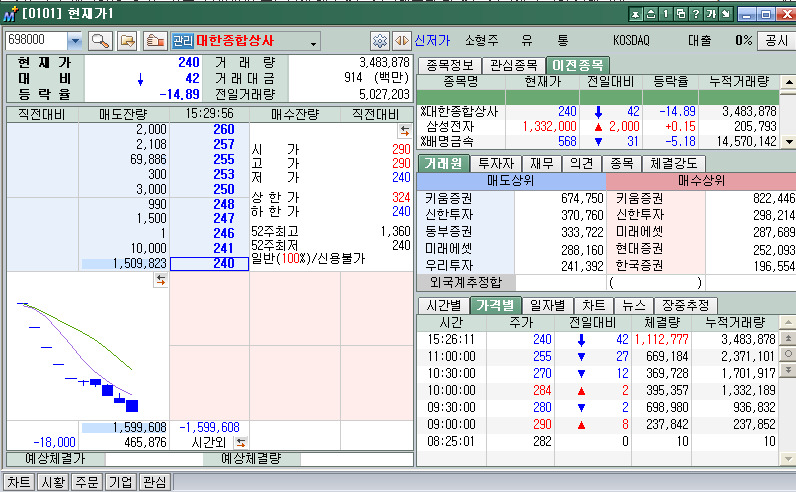Click double-arrow top button beside price list

(x=788, y=338)
